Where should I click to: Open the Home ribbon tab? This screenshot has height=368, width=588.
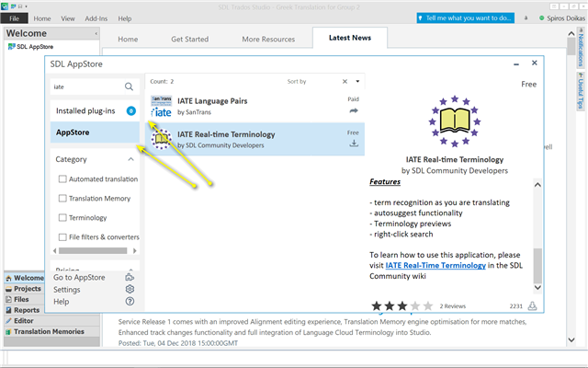tap(42, 18)
